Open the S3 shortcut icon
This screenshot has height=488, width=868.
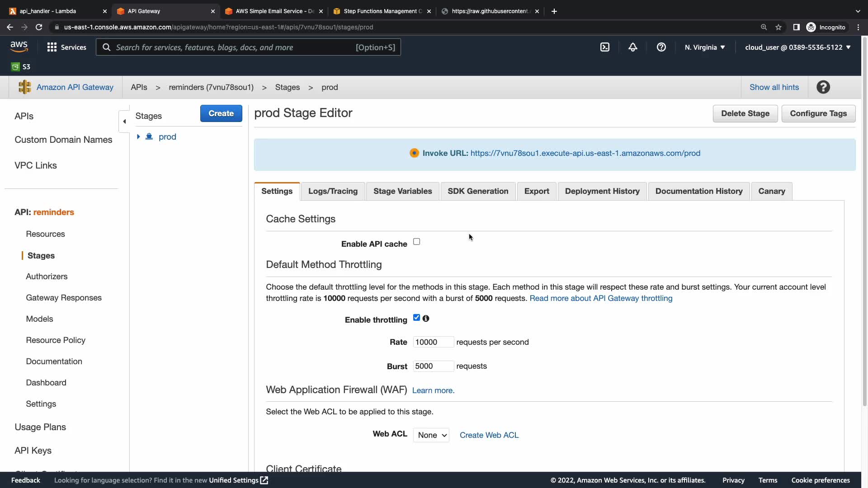tap(15, 67)
